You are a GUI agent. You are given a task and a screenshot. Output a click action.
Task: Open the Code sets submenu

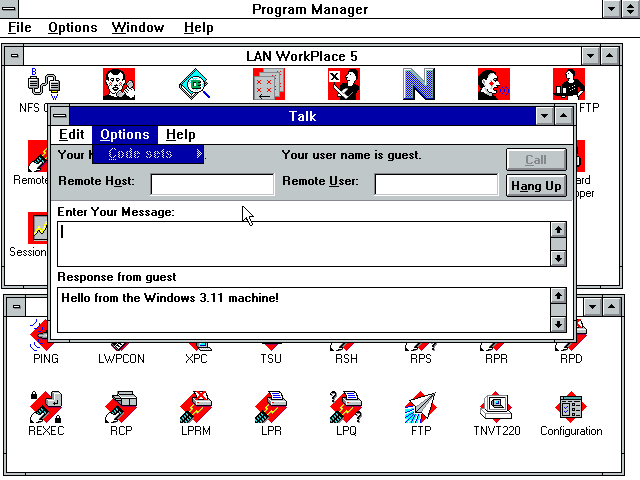coord(148,154)
